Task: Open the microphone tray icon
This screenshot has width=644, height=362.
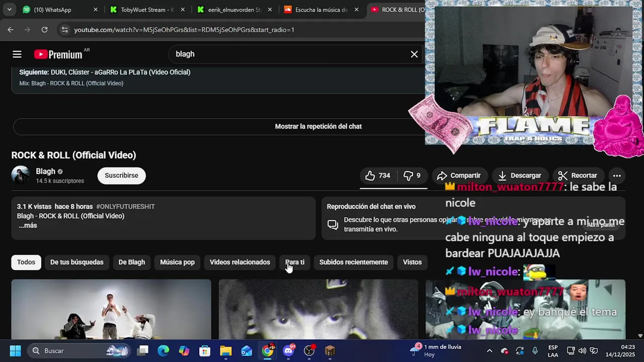Action: [x=535, y=350]
